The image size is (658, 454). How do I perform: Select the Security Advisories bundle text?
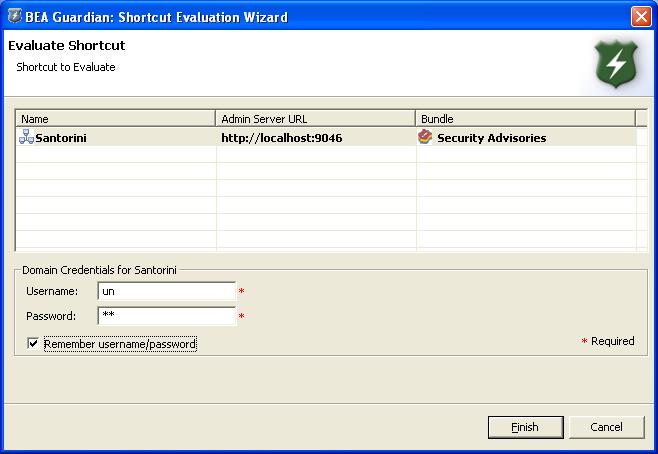491,138
